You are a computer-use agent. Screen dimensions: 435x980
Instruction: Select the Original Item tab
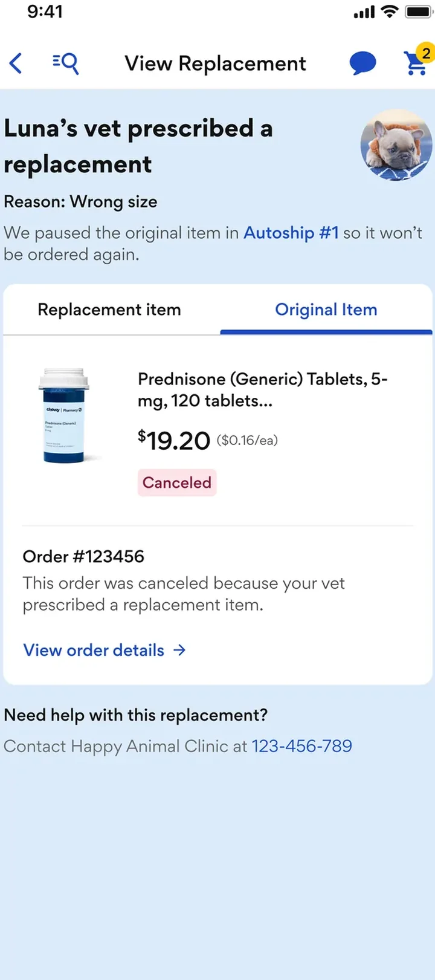[x=326, y=310]
